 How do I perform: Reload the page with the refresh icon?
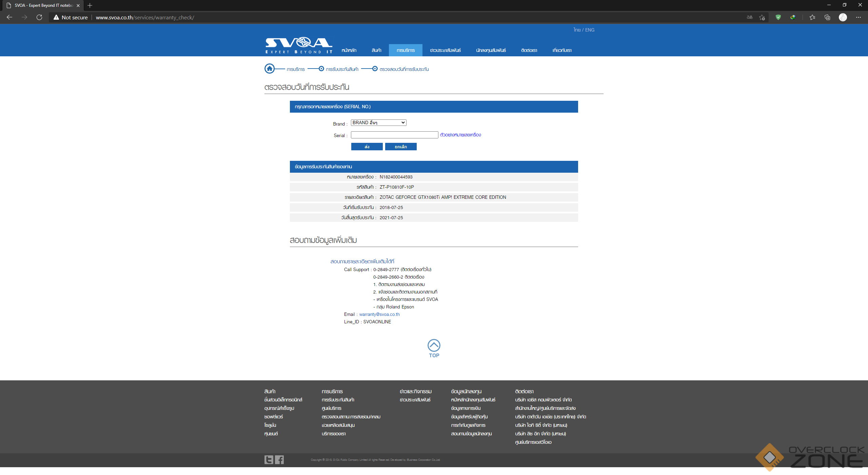click(39, 17)
